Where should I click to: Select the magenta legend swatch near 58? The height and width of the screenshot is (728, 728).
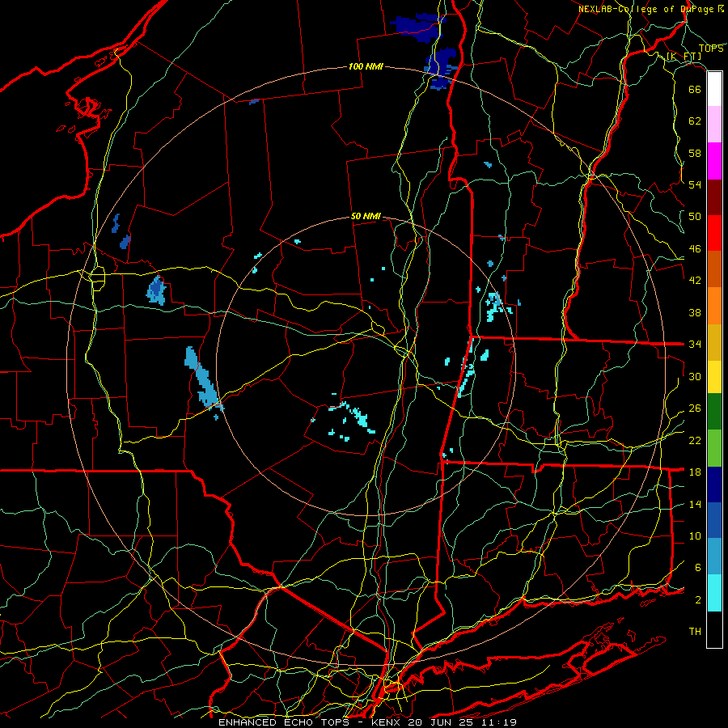click(x=714, y=161)
